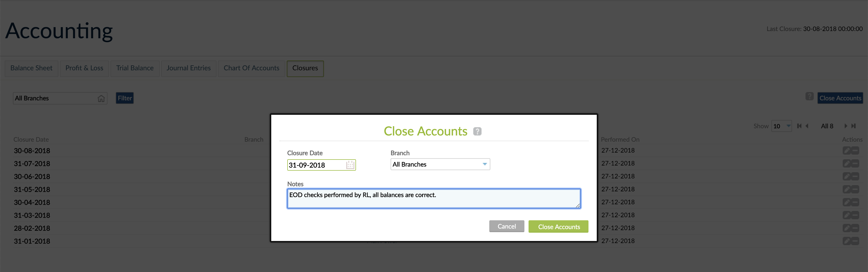This screenshot has width=868, height=272.
Task: Edit the 31-01-2018 closure entry
Action: click(x=847, y=241)
